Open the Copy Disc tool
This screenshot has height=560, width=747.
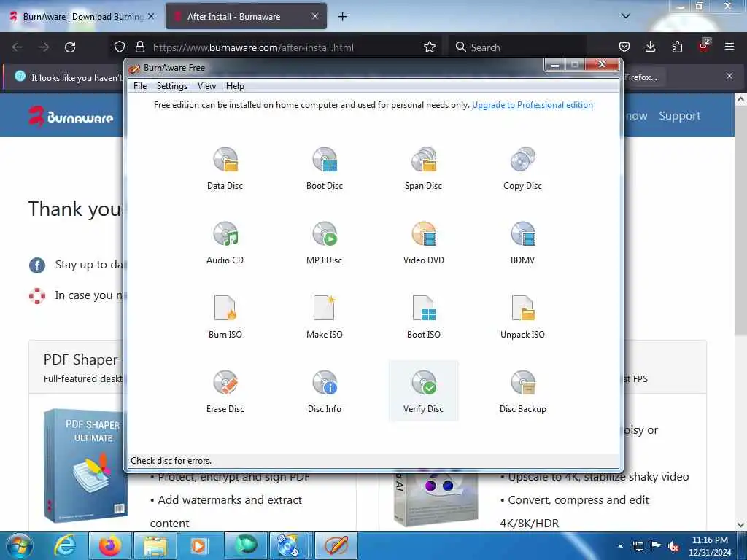[522, 168]
